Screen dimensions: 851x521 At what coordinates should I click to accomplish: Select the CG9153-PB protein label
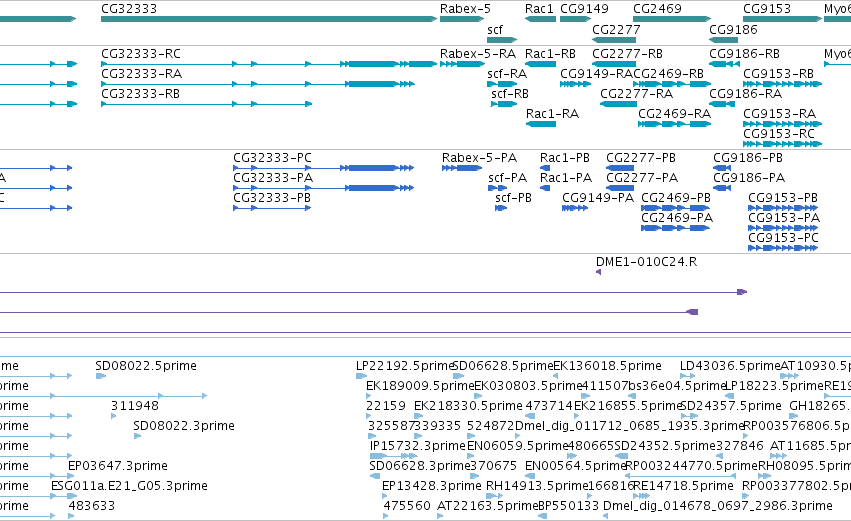(x=783, y=198)
